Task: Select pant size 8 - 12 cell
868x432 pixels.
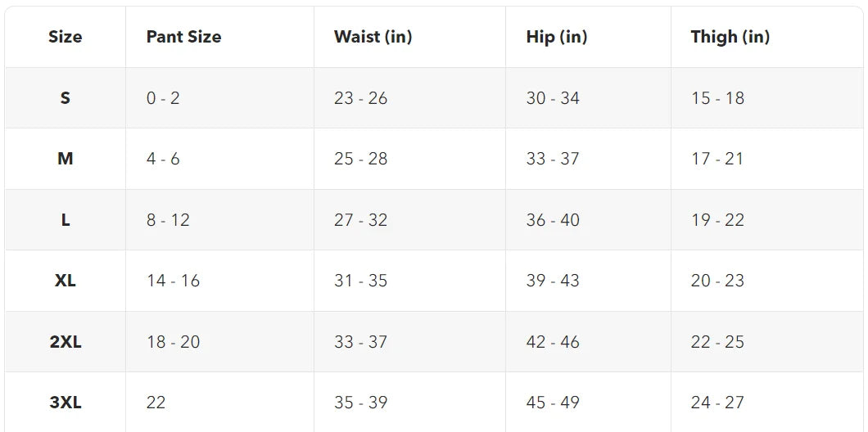Action: pyautogui.click(x=168, y=220)
